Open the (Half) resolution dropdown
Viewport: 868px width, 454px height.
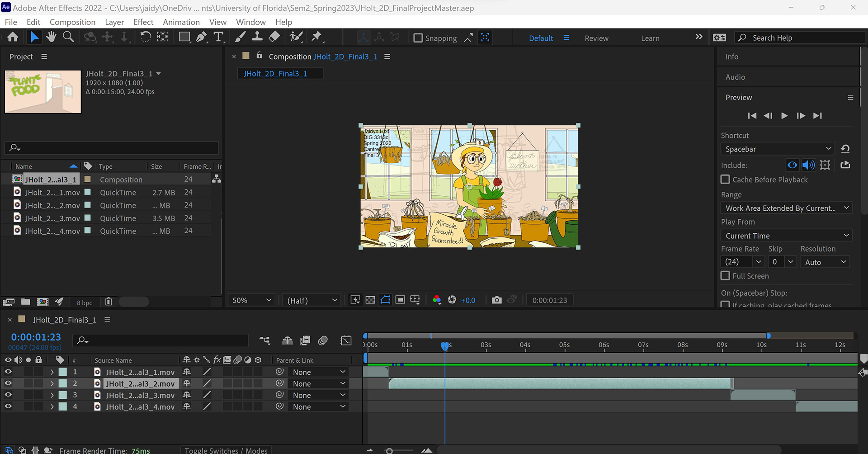[x=312, y=300]
